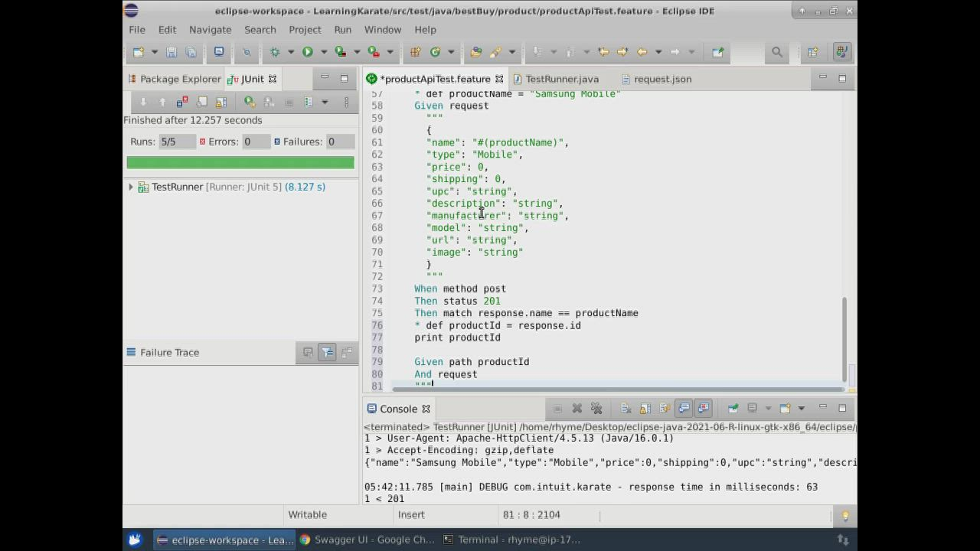Screen dimensions: 980x551
Task: Click the toolbar search magnifier icon
Action: pos(777,52)
